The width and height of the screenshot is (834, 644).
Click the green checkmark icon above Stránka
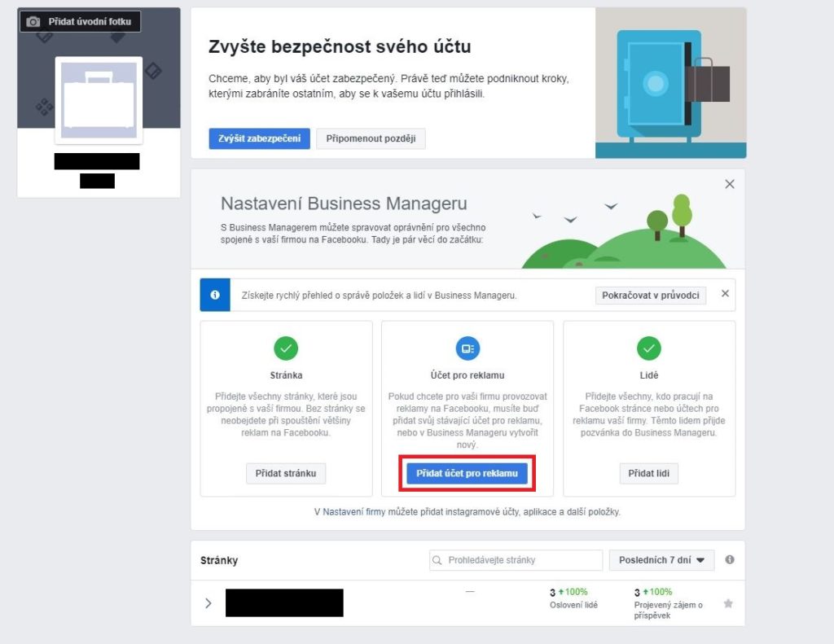(x=286, y=348)
